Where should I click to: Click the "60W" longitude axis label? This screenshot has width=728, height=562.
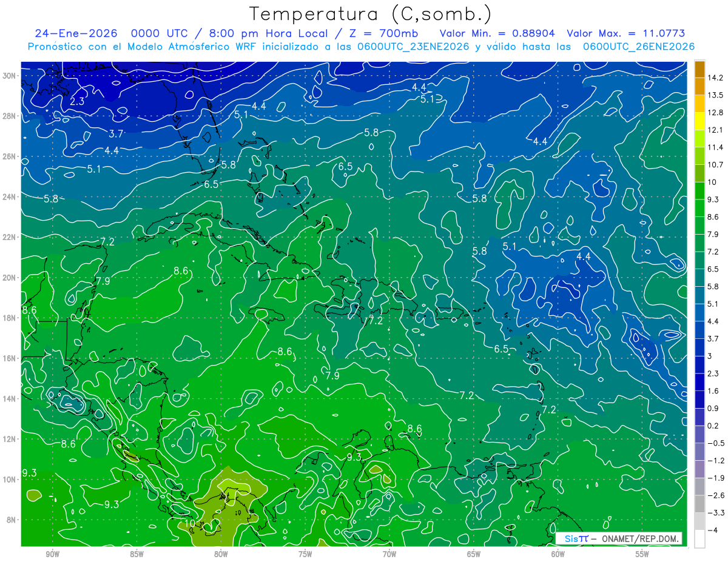[558, 555]
